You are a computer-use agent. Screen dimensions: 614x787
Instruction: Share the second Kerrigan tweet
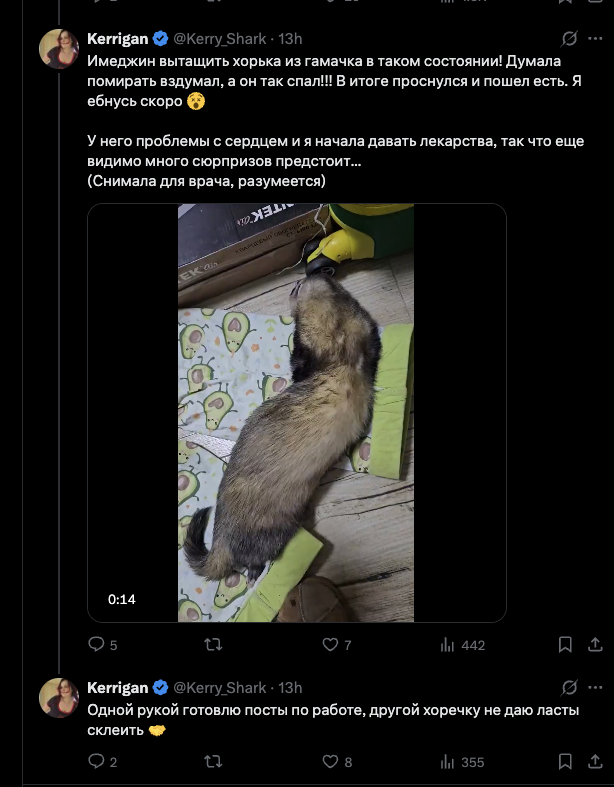(594, 762)
